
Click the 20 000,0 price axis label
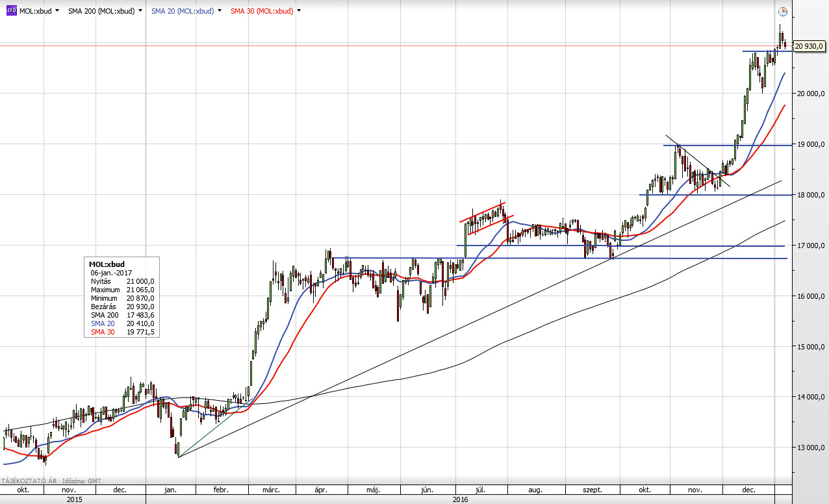pyautogui.click(x=810, y=94)
